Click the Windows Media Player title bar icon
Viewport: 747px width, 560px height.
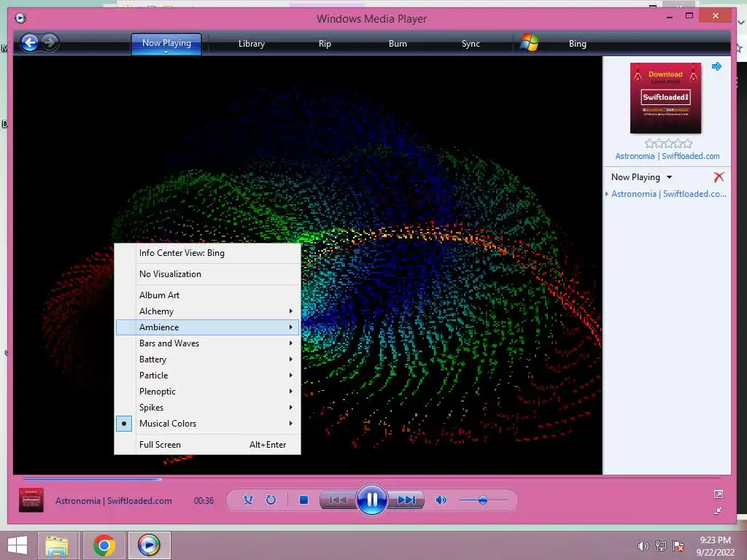(x=20, y=18)
